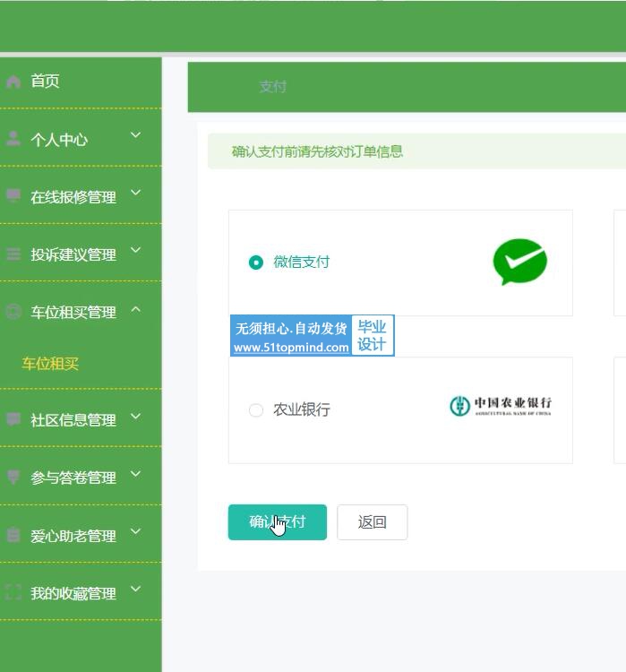Click the 返回 button
The height and width of the screenshot is (672, 626).
(372, 522)
